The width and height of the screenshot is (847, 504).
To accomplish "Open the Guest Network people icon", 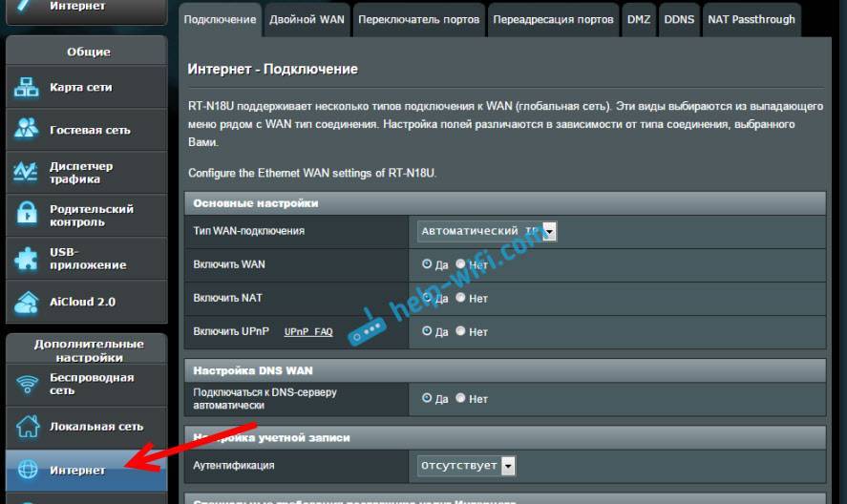I will tap(26, 129).
